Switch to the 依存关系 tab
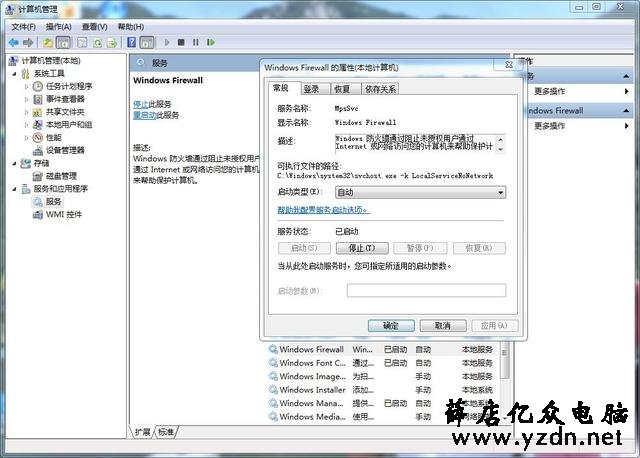The image size is (640, 458). click(x=380, y=89)
